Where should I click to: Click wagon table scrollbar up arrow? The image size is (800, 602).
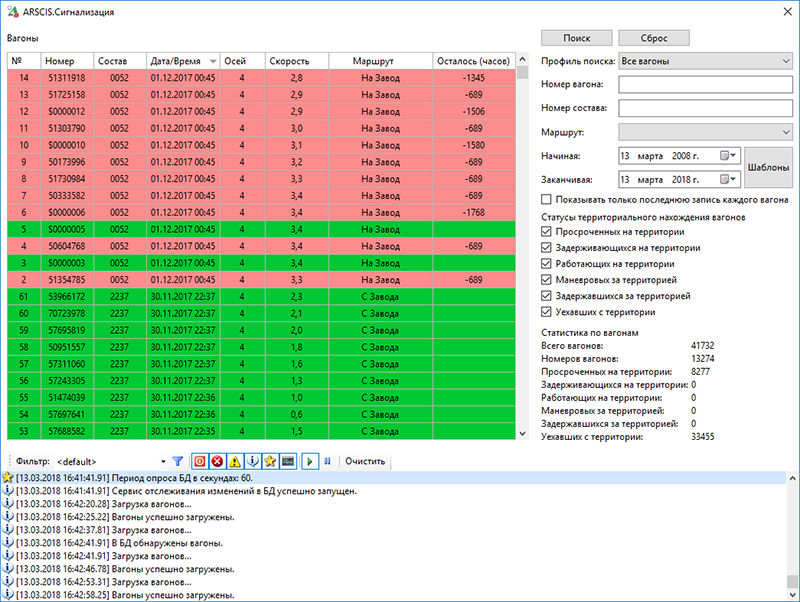coord(522,59)
